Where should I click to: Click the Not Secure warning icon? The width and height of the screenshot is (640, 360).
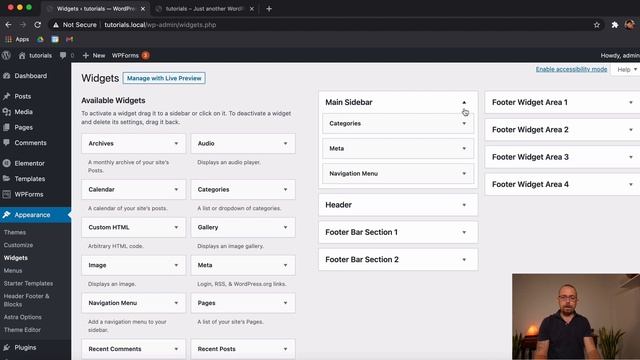(56, 25)
